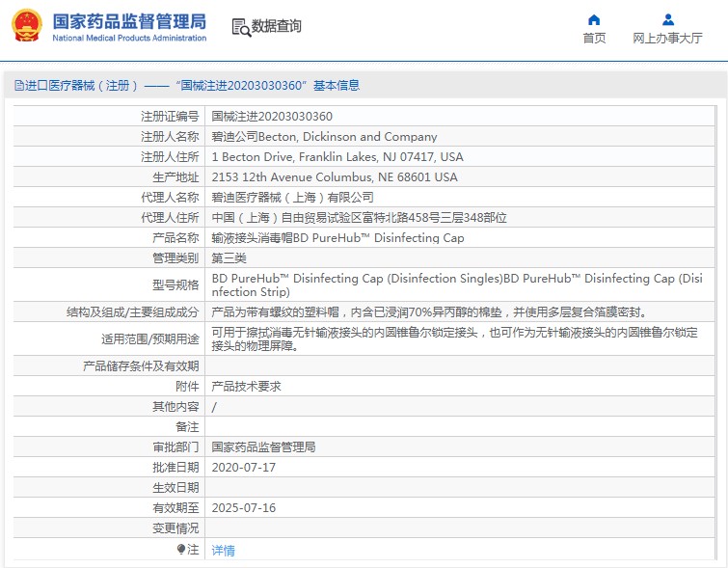
Task: Select the agent name 碧迪医疗器械（上海）有限公司
Action: pyautogui.click(x=292, y=198)
